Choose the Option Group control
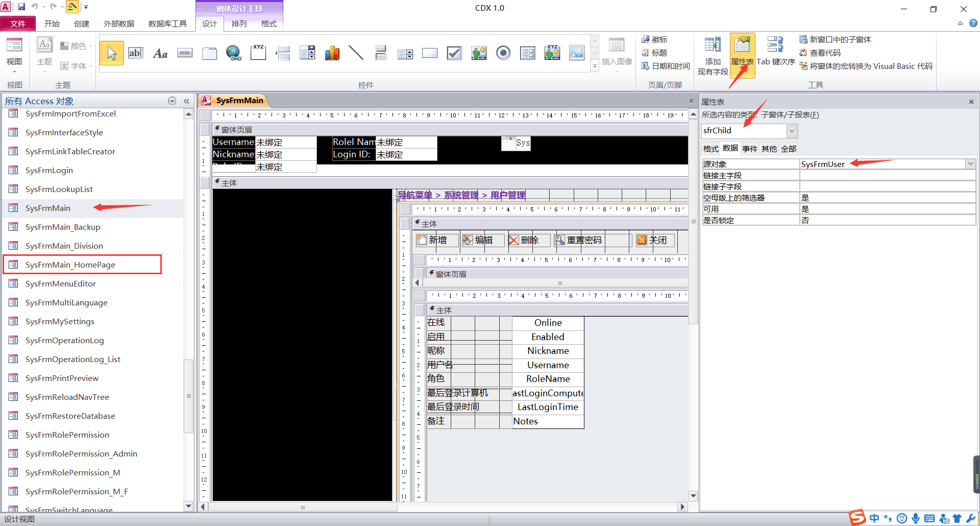The height and width of the screenshot is (526, 980). pyautogui.click(x=258, y=53)
